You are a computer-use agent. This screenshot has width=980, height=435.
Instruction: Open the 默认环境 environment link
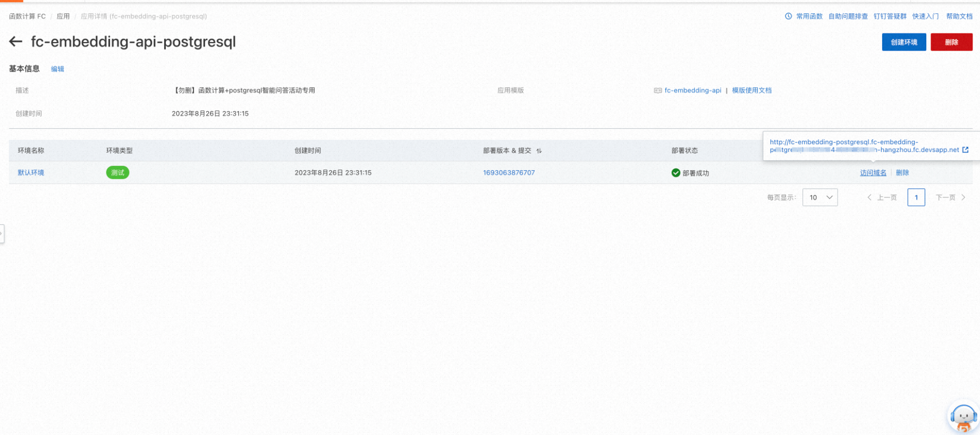31,173
